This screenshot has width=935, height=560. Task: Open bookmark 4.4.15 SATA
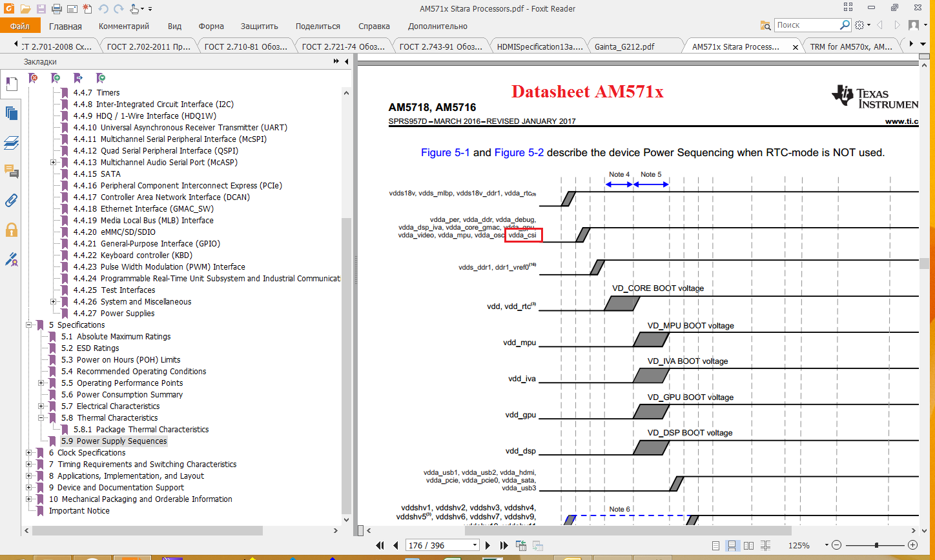[97, 174]
